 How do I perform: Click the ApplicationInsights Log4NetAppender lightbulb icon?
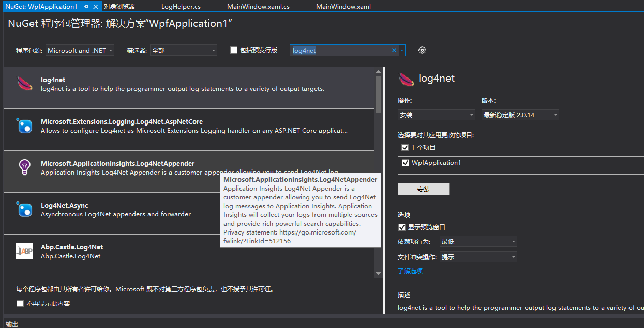pos(24,167)
